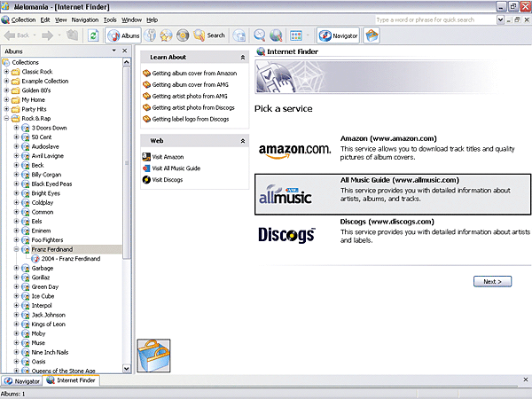
Task: Open Getting album cover from Amazon help
Action: coord(194,74)
